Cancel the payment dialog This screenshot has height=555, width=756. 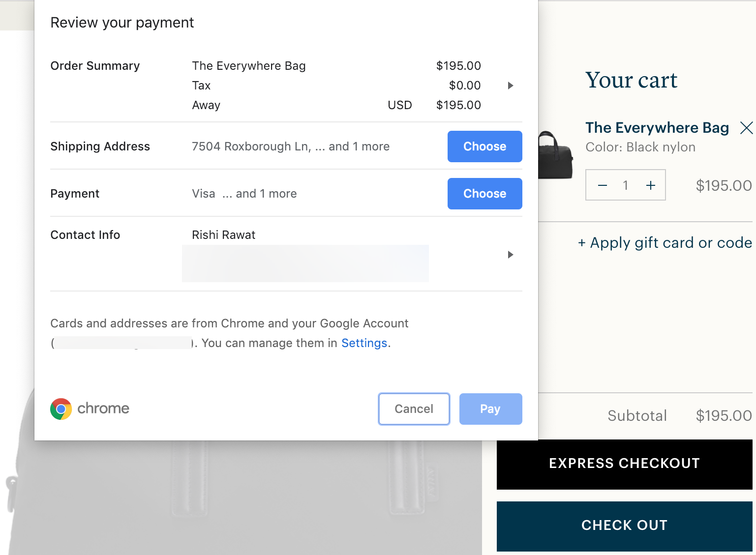[x=414, y=409]
